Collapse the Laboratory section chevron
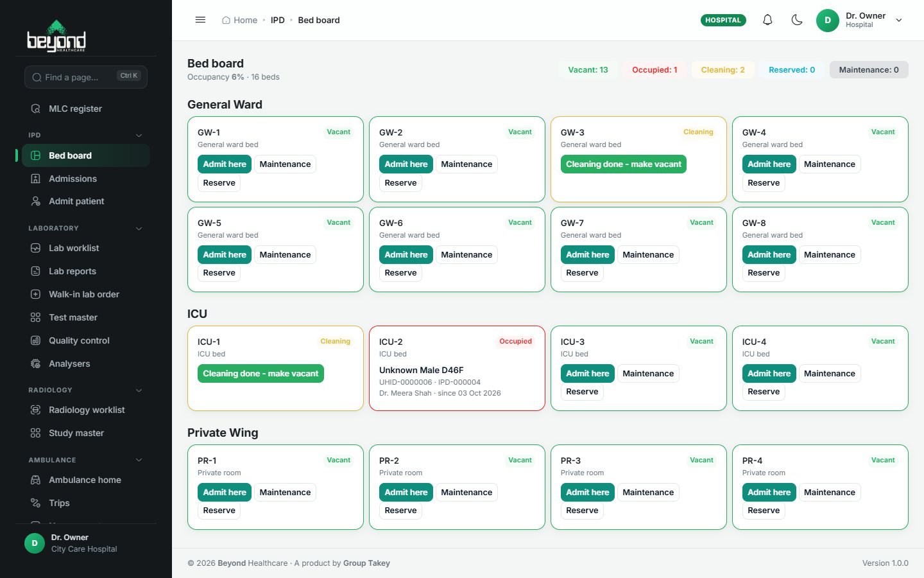 [139, 228]
